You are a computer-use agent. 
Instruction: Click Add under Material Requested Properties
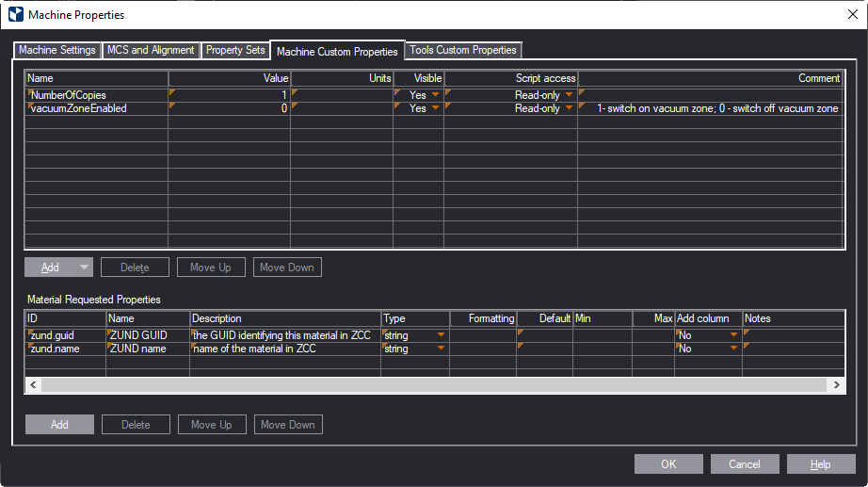[x=59, y=425]
